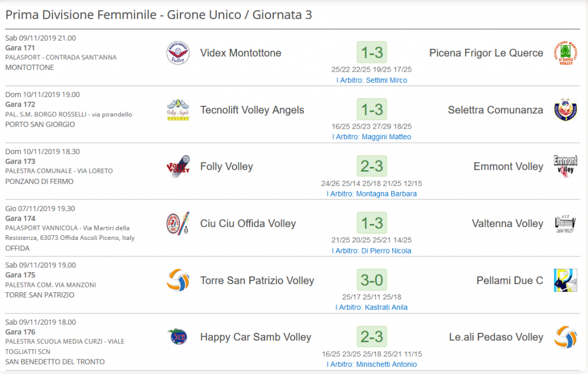Viewport: 588px width, 374px height.
Task: Click the Picena Frigor Le Querce logo
Action: pyautogui.click(x=566, y=53)
